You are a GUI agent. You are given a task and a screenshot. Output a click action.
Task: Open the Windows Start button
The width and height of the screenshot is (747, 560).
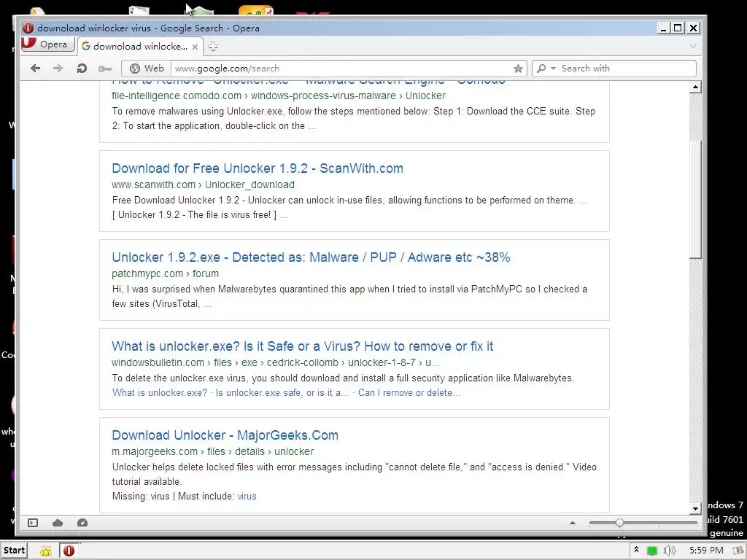click(14, 551)
